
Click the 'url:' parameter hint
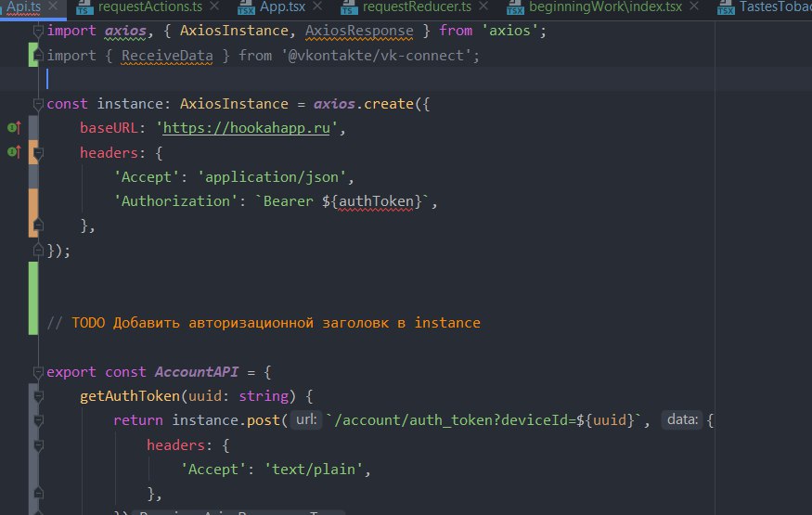306,419
